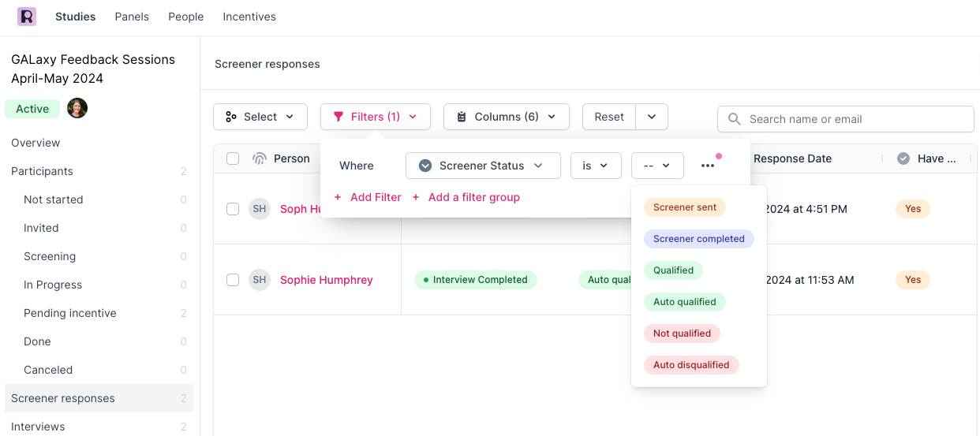Click the Reset button
The image size is (980, 436).
(609, 117)
